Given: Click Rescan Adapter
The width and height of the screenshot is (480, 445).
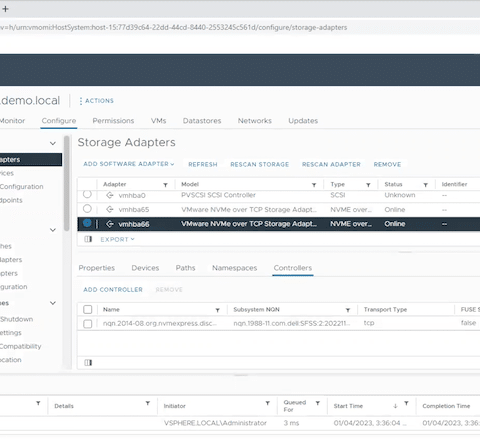Looking at the screenshot, I should [331, 164].
